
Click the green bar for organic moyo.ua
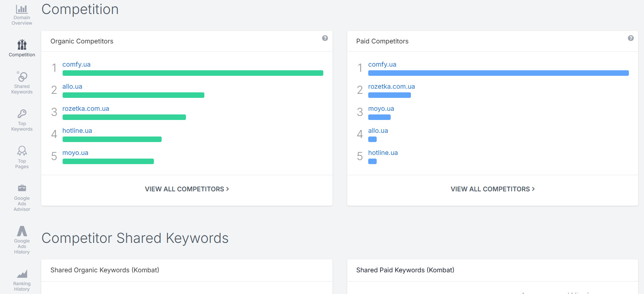(108, 161)
